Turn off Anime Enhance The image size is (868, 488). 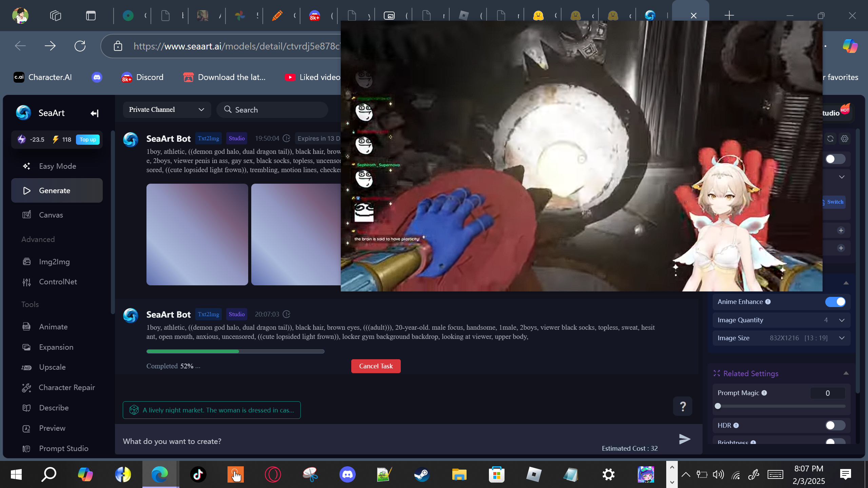[x=835, y=302]
